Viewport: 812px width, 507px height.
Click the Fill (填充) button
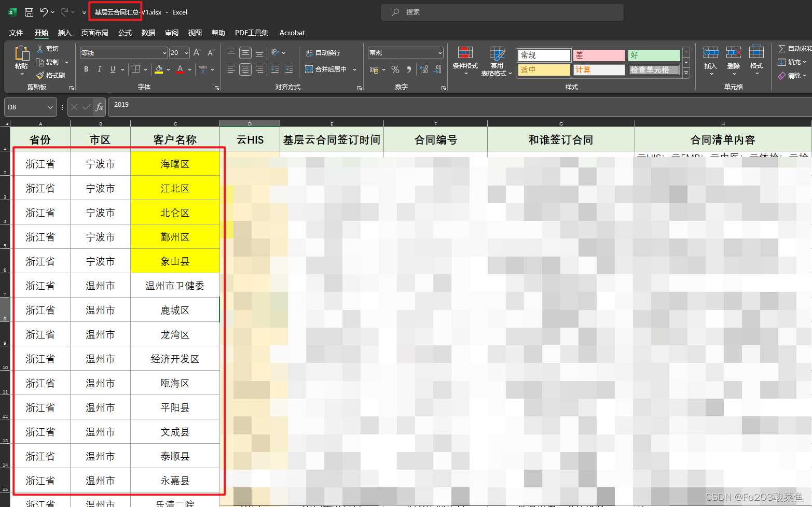coord(792,62)
